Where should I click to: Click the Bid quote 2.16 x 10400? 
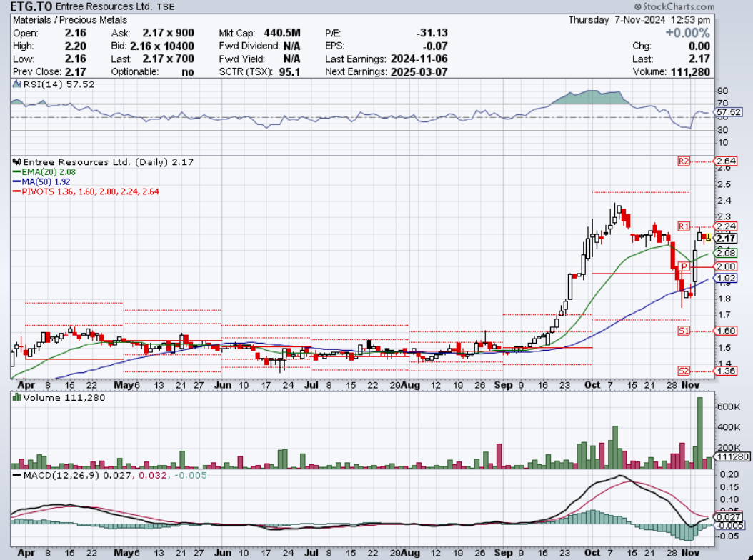coord(162,46)
